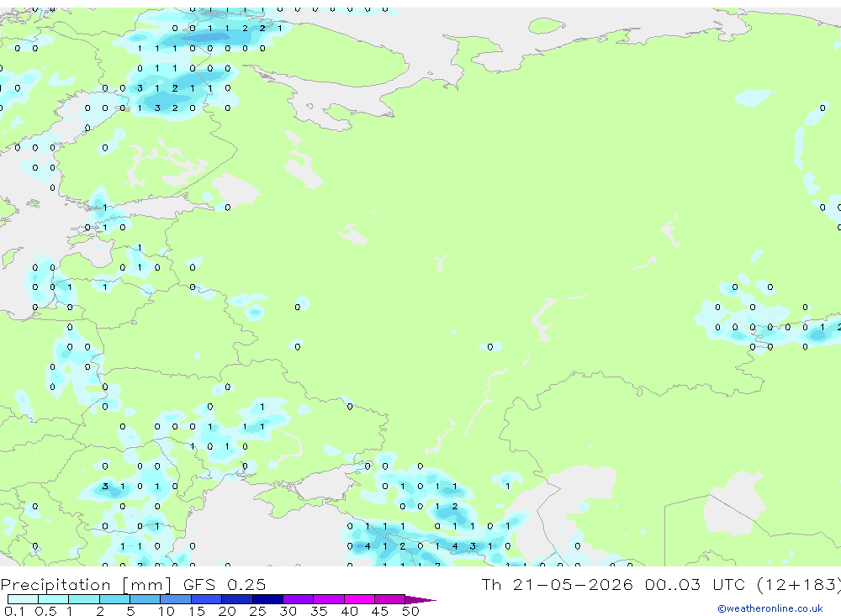Click the 0.5–1 mm legend color swatch
The width and height of the screenshot is (841, 616).
pos(54,599)
